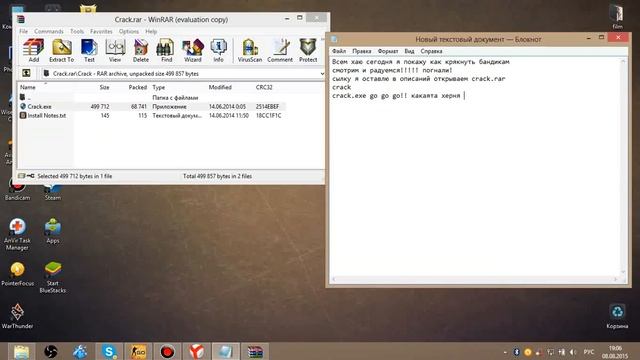Open Notepad Вид menu
This screenshot has width=640, height=360.
coord(409,51)
